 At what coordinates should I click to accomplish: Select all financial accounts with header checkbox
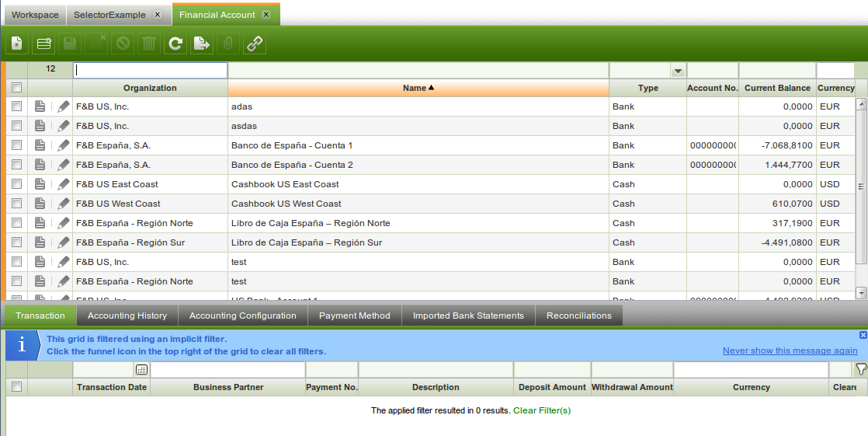(16, 88)
